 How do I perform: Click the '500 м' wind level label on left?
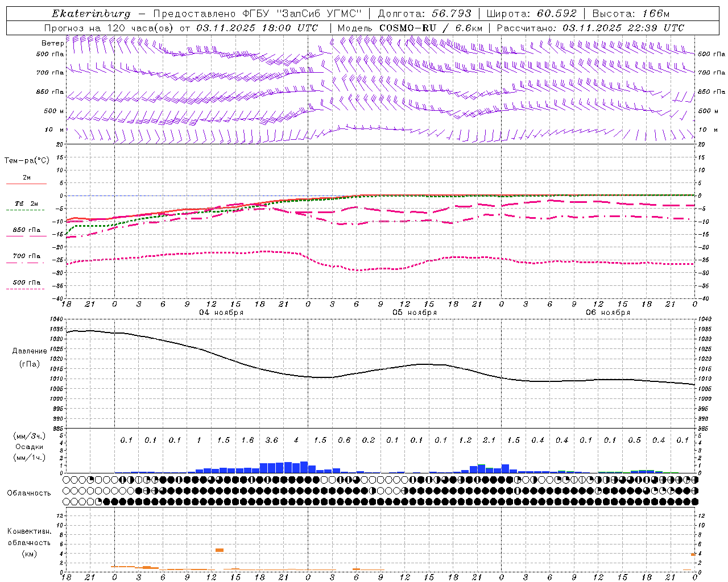tap(54, 111)
